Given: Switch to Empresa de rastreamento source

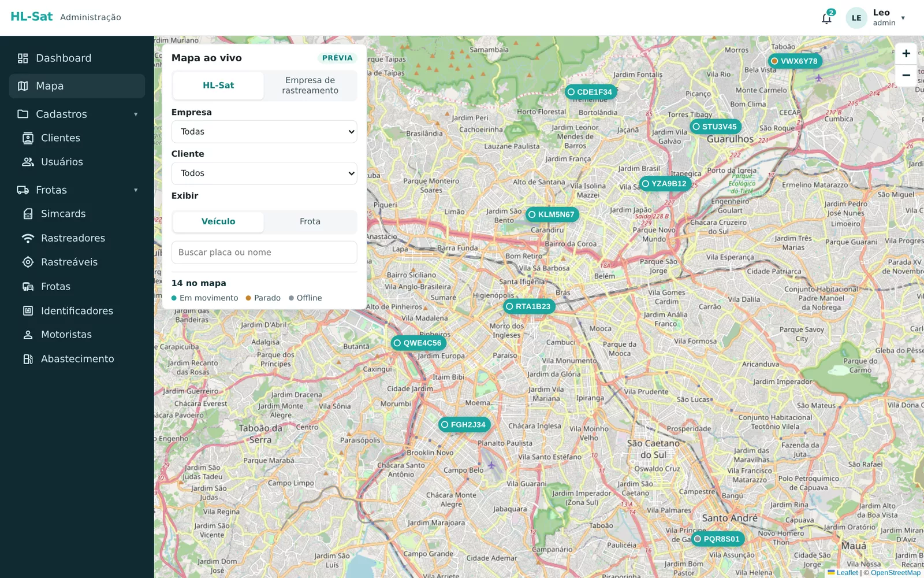Looking at the screenshot, I should coord(310,86).
